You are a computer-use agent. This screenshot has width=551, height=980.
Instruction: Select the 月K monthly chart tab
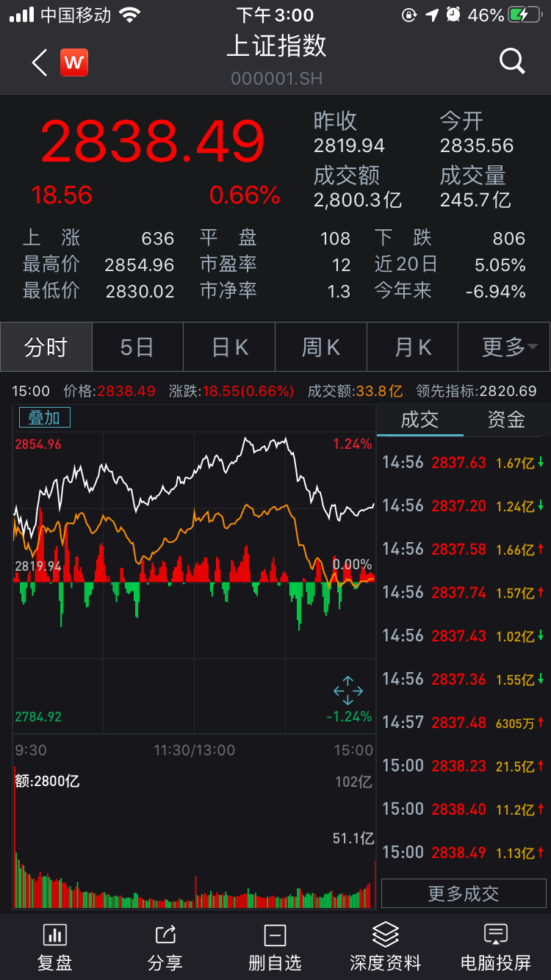(412, 347)
